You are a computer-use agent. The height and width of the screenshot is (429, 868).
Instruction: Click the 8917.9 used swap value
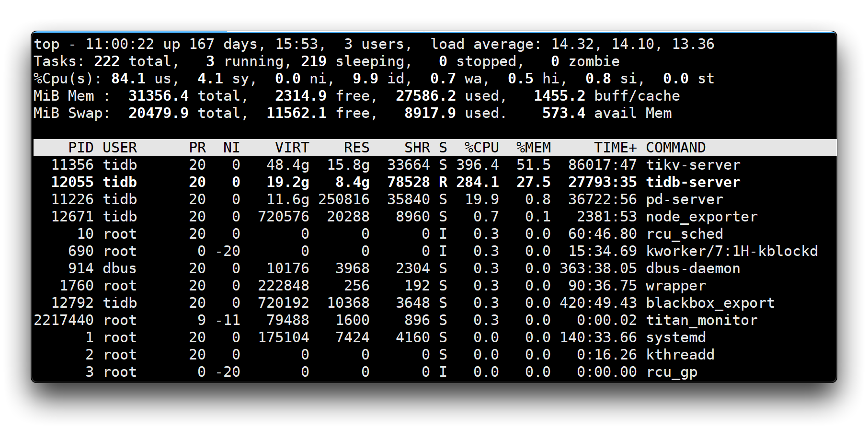pos(430,113)
